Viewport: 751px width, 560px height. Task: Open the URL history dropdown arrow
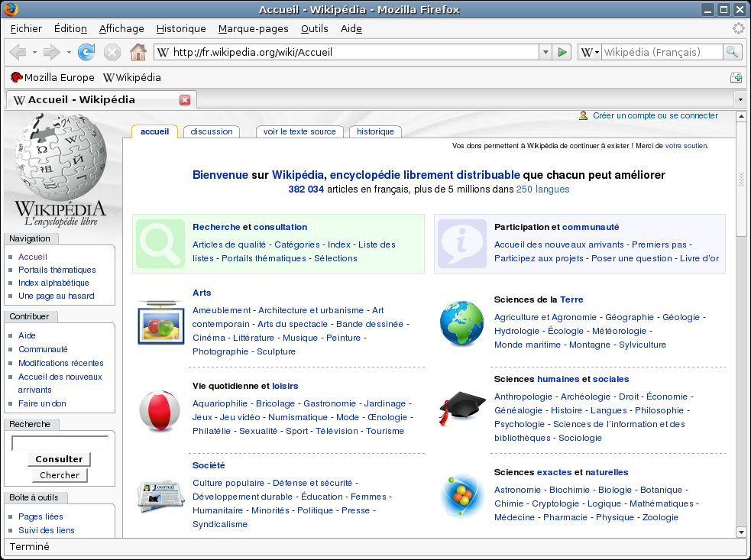[545, 52]
